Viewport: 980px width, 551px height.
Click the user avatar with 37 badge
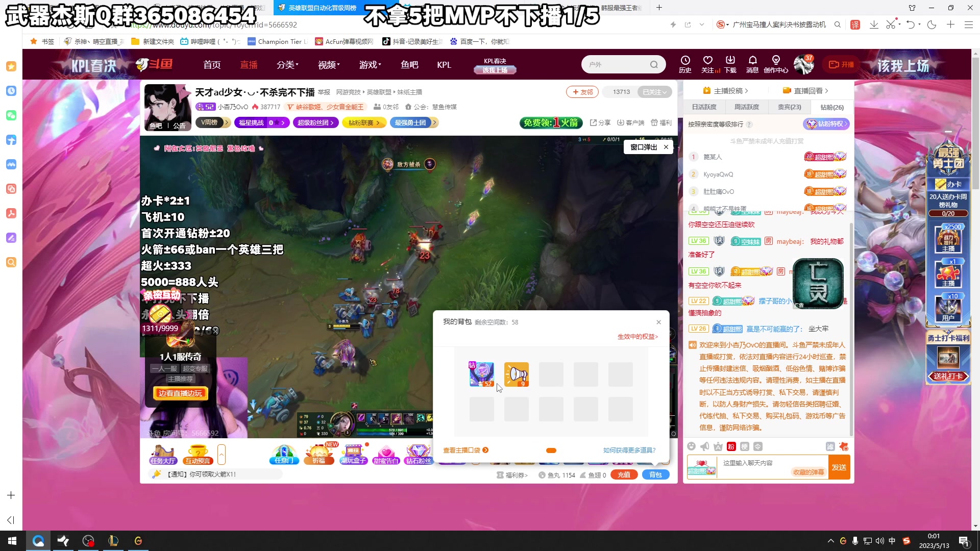(x=804, y=65)
